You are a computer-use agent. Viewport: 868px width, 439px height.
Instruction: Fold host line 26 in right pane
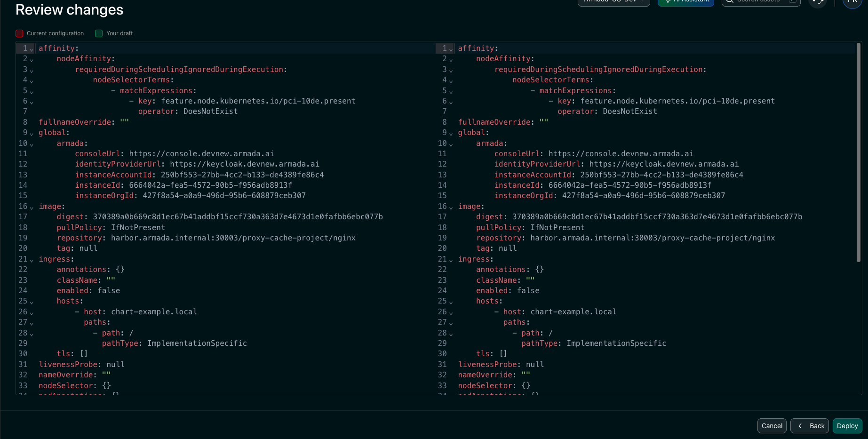[x=451, y=312]
